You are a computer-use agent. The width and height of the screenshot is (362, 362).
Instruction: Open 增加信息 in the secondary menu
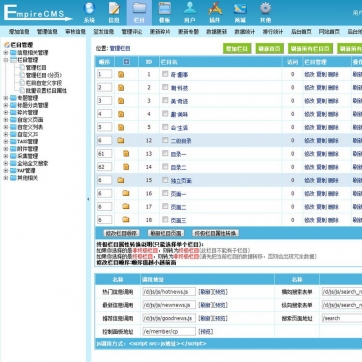point(19,32)
